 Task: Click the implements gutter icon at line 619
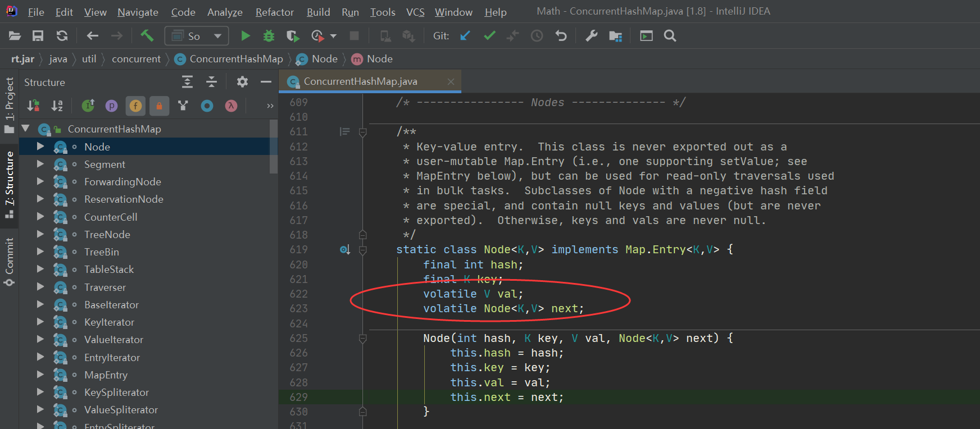[x=344, y=249]
